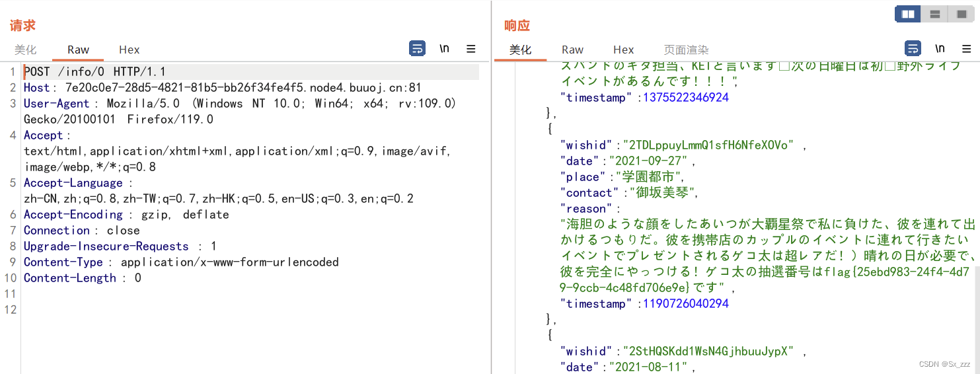Switch response view to Raw tab
The width and height of the screenshot is (980, 374).
pos(572,50)
